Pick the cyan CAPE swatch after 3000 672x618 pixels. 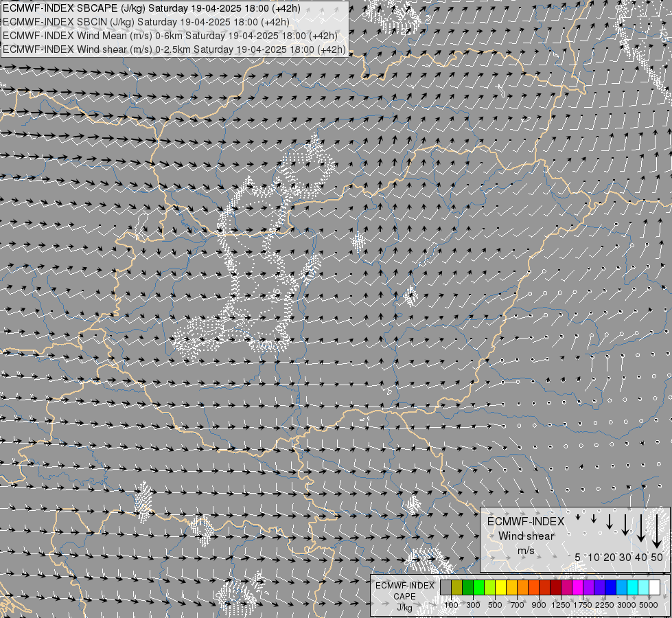point(633,588)
